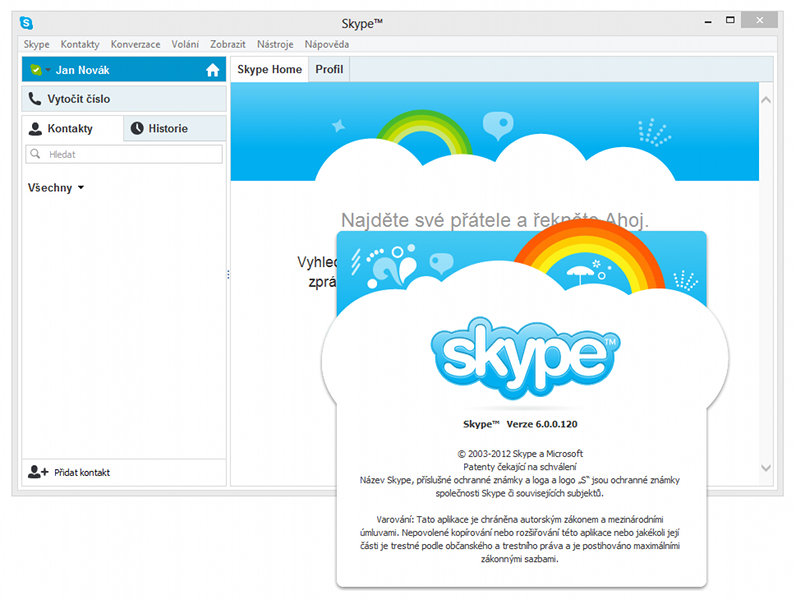Click the clock icon on the Historie tab
796x600 pixels.
tap(137, 128)
